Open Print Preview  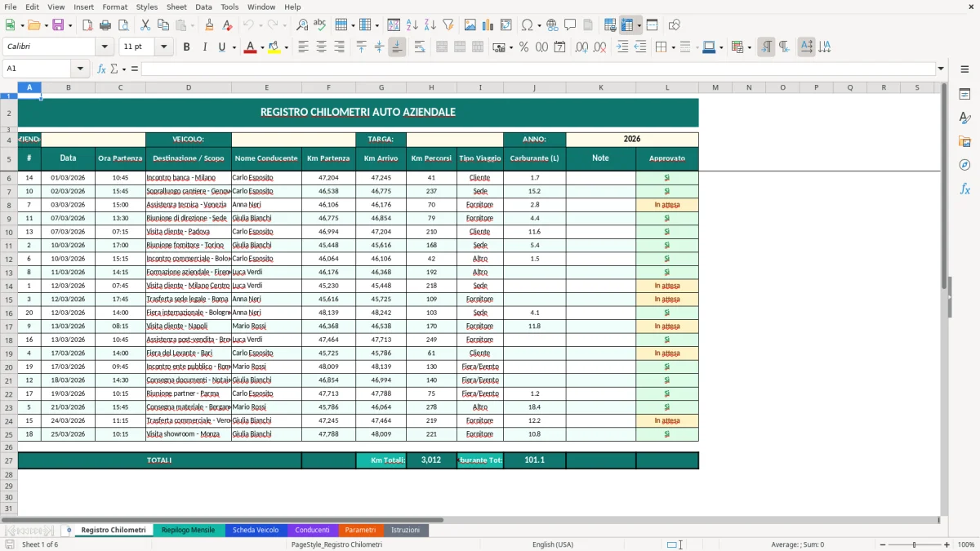point(122,25)
